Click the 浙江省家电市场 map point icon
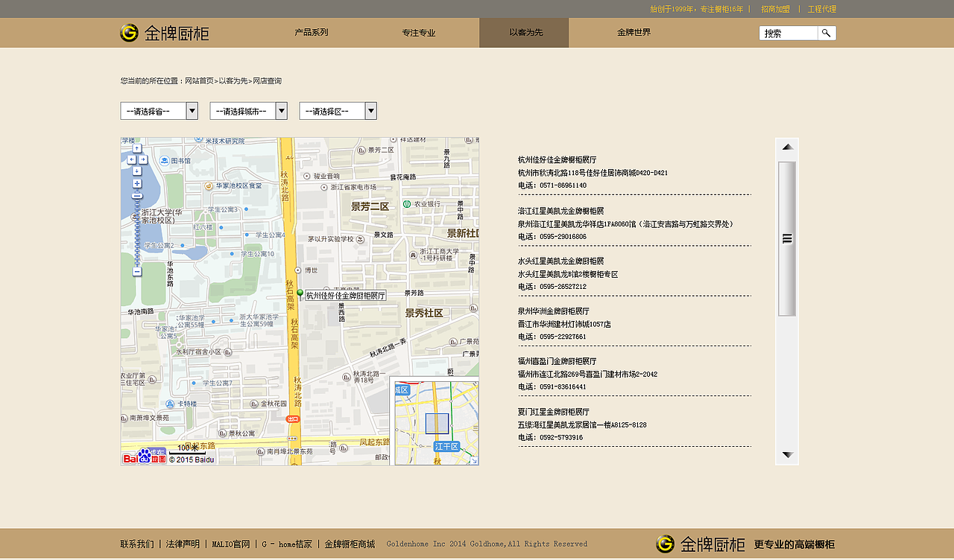Image resolution: width=954 pixels, height=560 pixels. click(324, 187)
